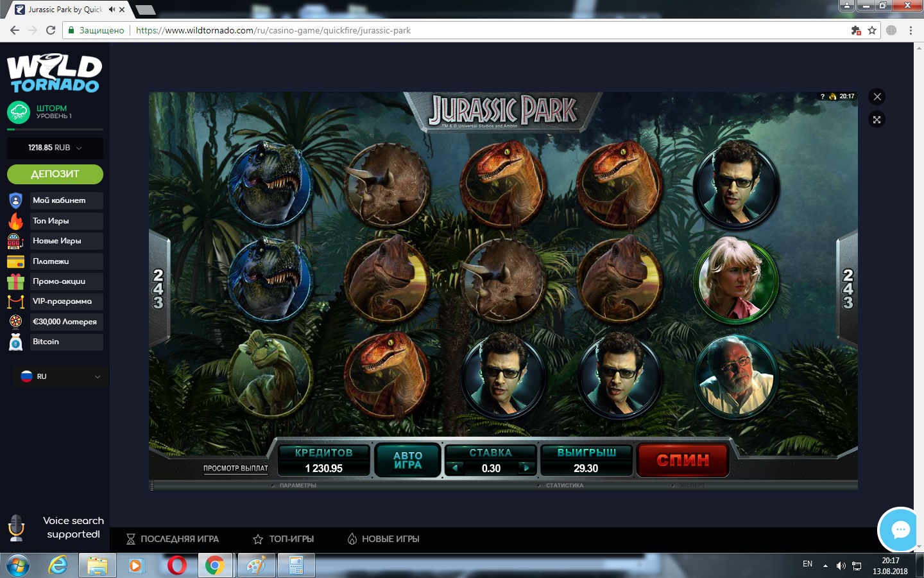The height and width of the screenshot is (578, 924).
Task: Decrease the bet with the left arrow
Action: pos(455,468)
